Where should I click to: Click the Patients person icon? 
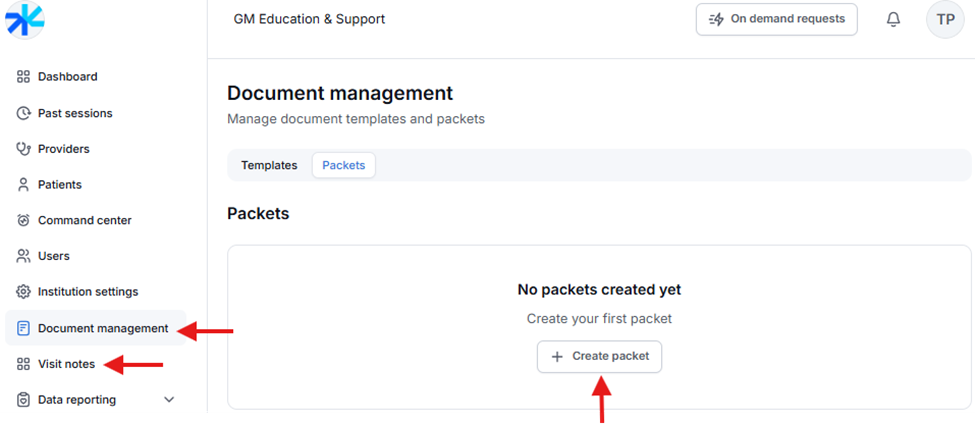point(24,185)
